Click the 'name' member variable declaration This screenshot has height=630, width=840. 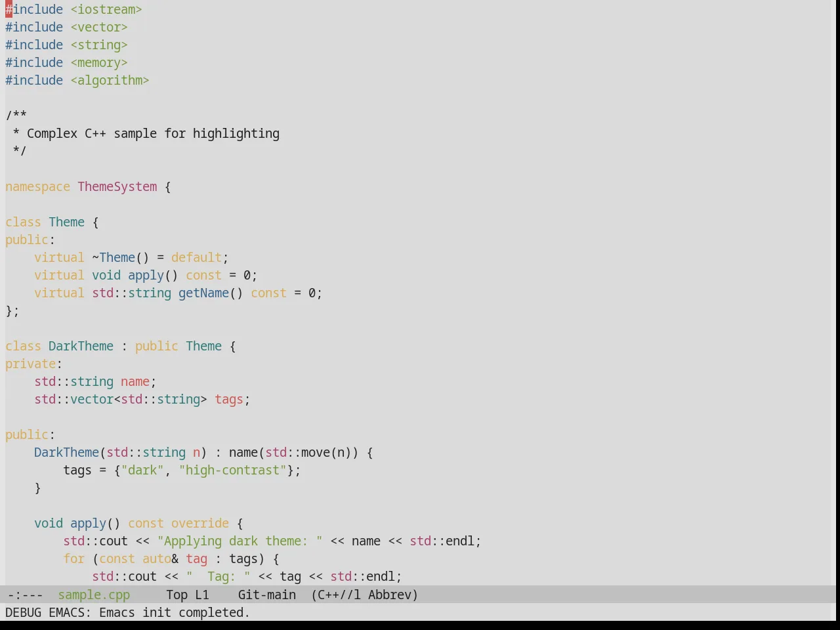(135, 381)
